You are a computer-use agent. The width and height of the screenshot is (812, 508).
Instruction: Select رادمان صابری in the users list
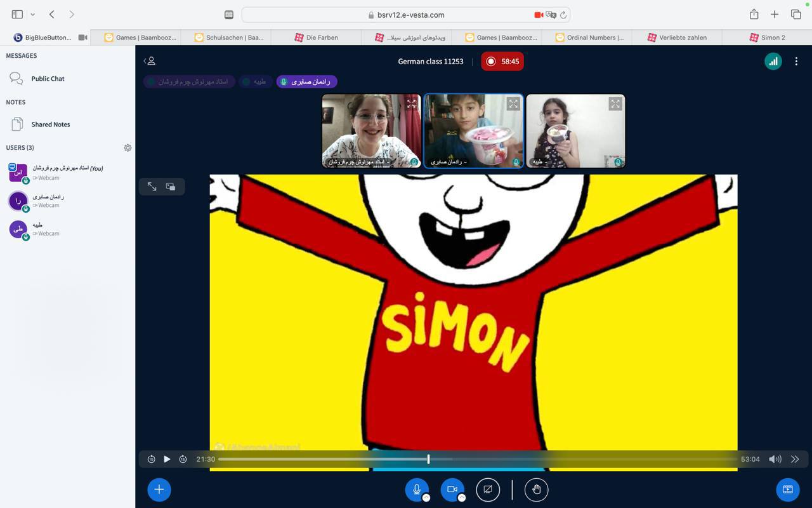click(x=67, y=201)
